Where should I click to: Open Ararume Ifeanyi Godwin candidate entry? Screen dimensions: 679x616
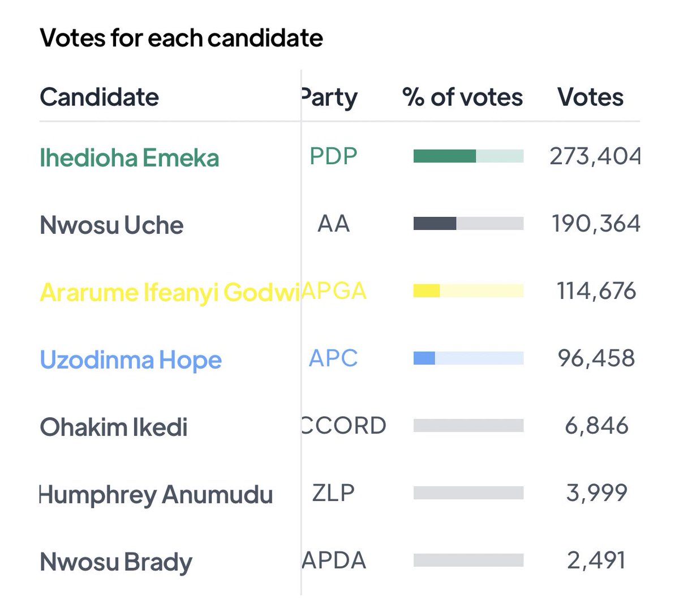pyautogui.click(x=169, y=293)
